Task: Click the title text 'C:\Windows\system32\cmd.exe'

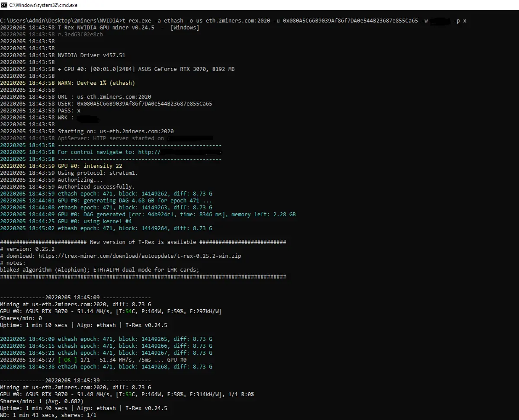Action: click(x=43, y=4)
